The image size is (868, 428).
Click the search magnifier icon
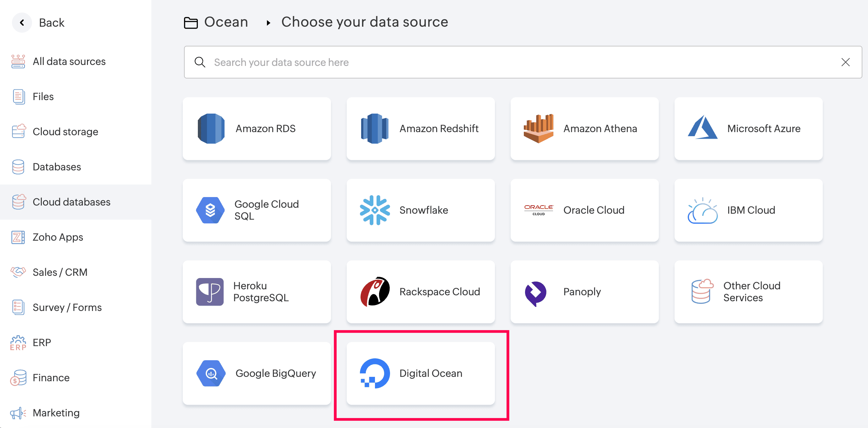[x=200, y=62]
